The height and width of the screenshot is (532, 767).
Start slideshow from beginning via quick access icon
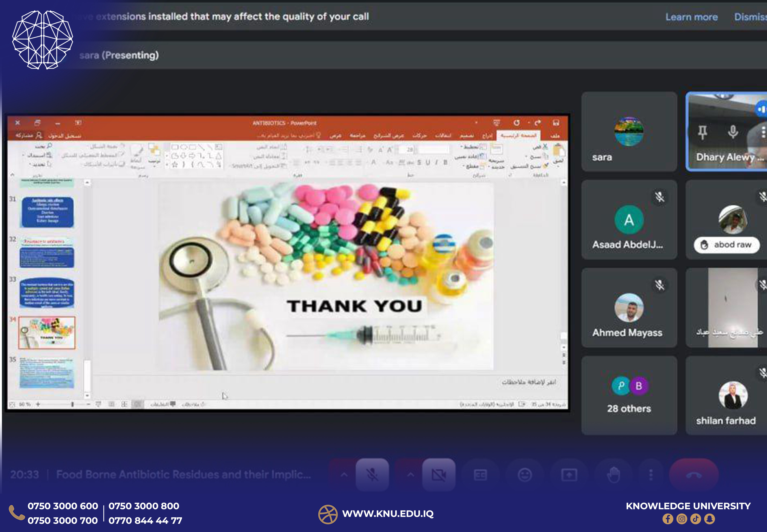(x=497, y=123)
